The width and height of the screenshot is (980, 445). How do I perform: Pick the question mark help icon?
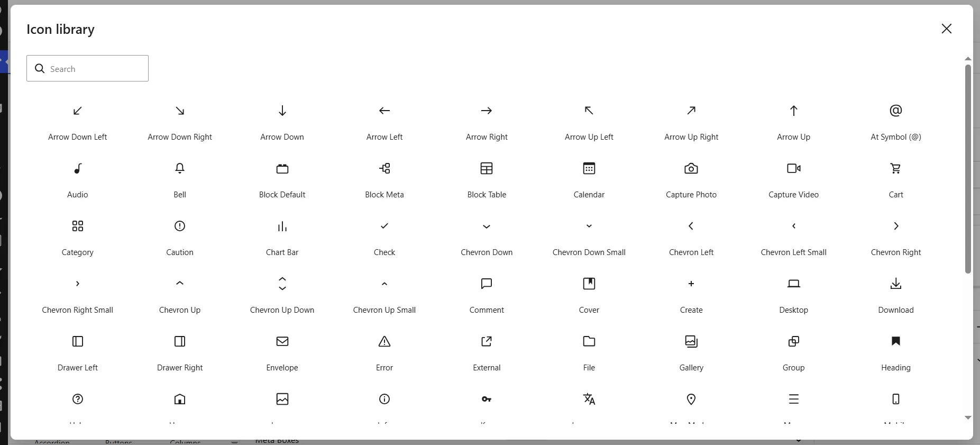click(x=78, y=399)
